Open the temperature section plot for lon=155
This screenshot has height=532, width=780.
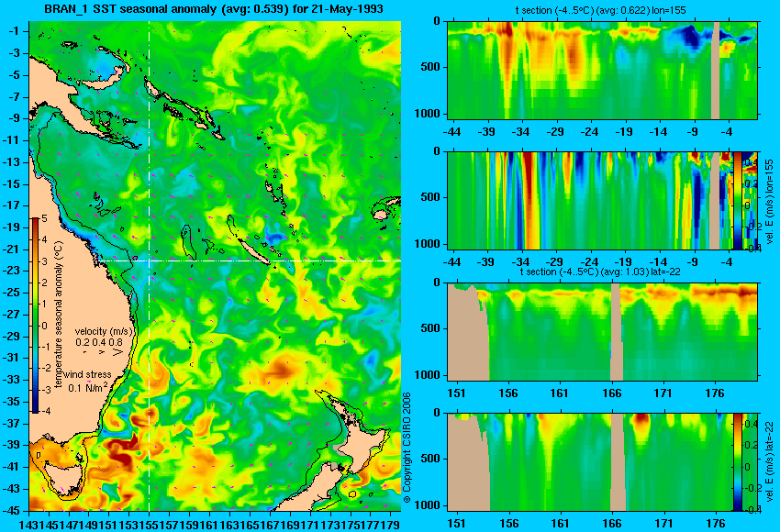point(602,70)
